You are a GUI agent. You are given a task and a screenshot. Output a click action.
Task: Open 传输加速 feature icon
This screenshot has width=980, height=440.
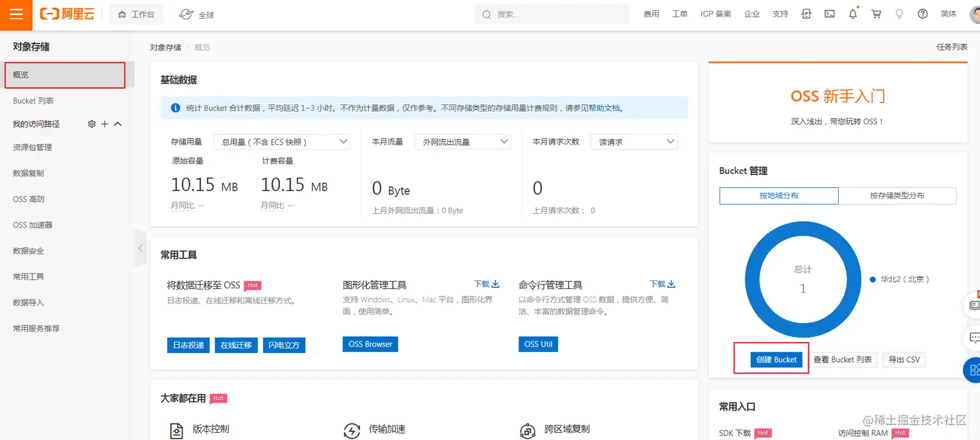[351, 431]
